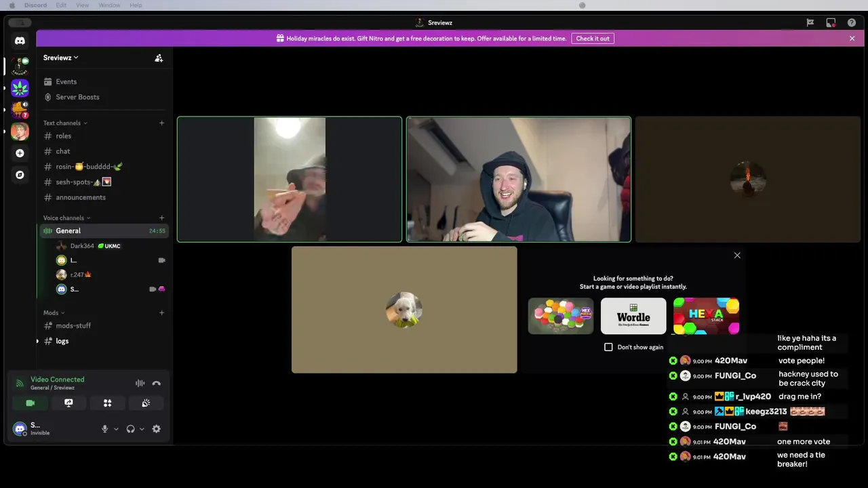Viewport: 868px width, 488px height.
Task: Disconnect from voice call icon
Action: (x=157, y=384)
